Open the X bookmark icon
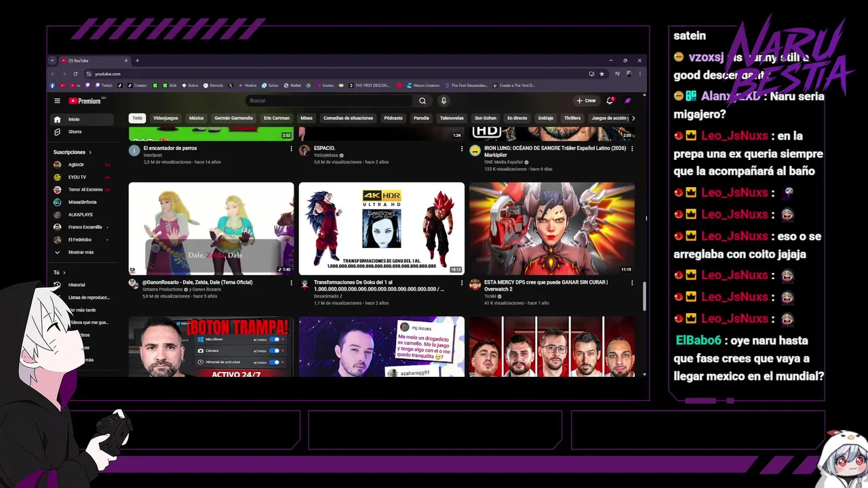 (x=231, y=85)
